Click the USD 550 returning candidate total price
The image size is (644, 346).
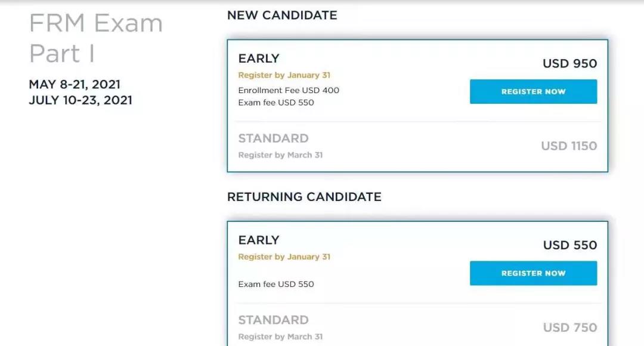coord(569,245)
